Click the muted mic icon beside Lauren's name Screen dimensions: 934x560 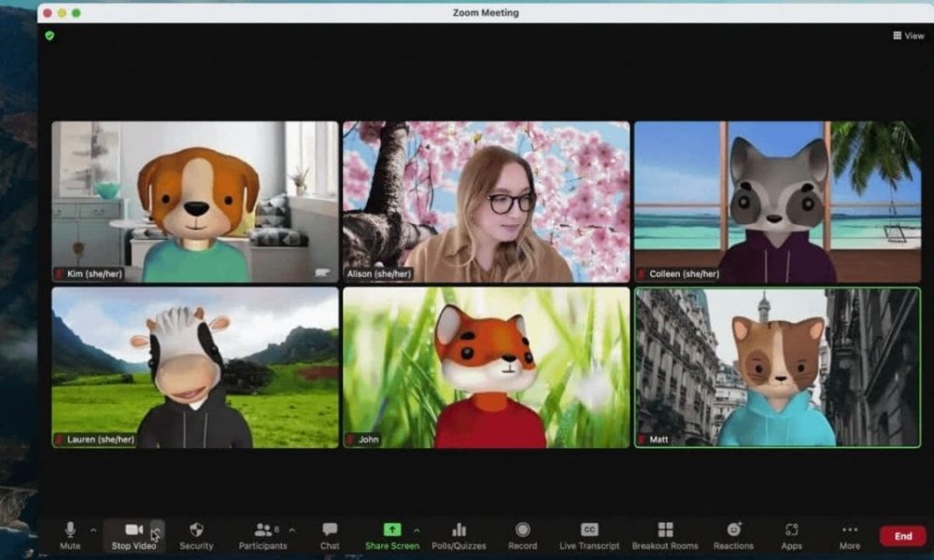click(59, 440)
